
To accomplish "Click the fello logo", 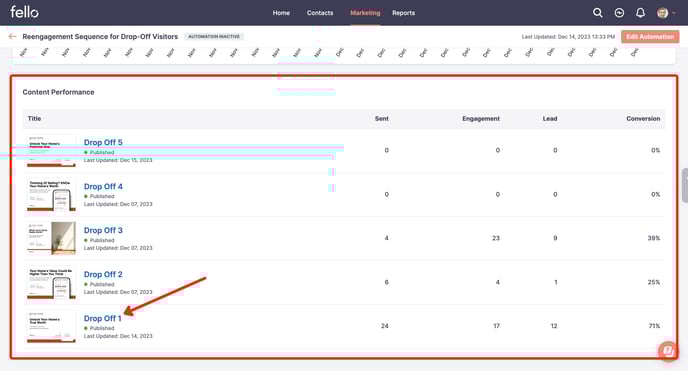I will click(x=24, y=12).
